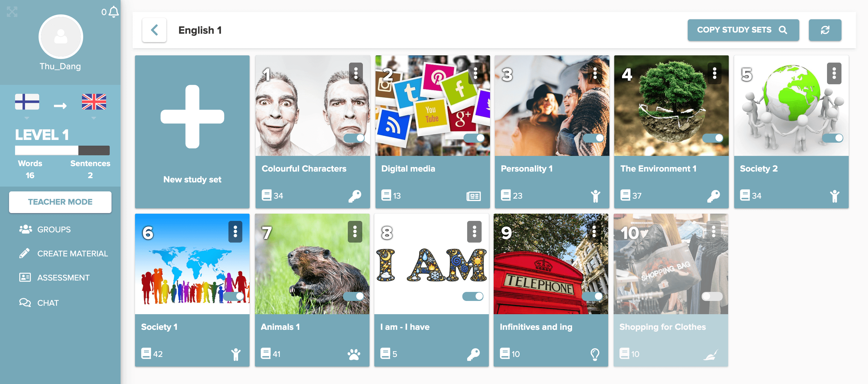Go back using the left arrow icon

[154, 30]
